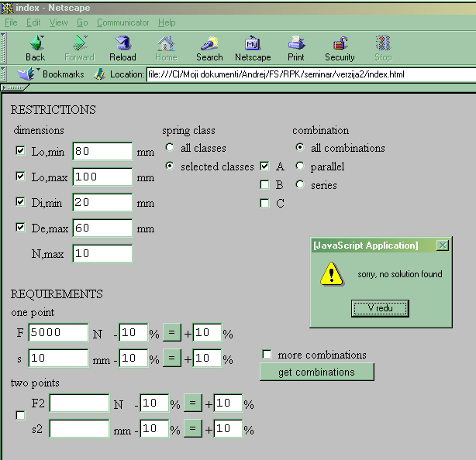This screenshot has height=460, width=476.
Task: Click the Di,min value field
Action: pos(102,202)
